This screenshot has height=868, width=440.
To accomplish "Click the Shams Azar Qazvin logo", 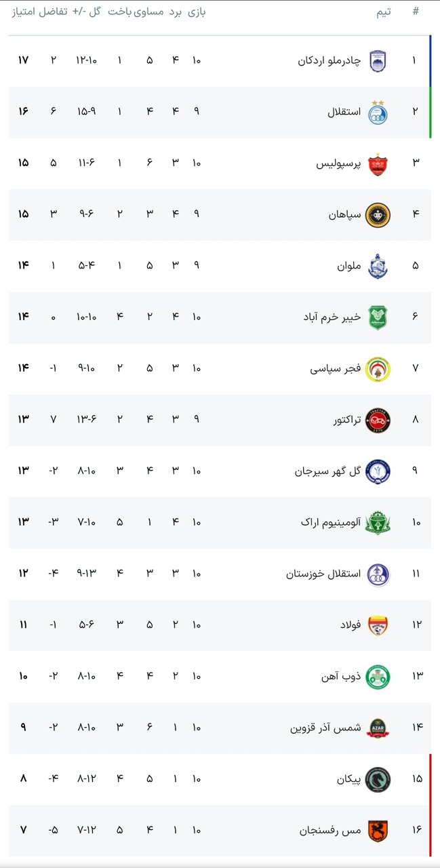I will [x=378, y=728].
